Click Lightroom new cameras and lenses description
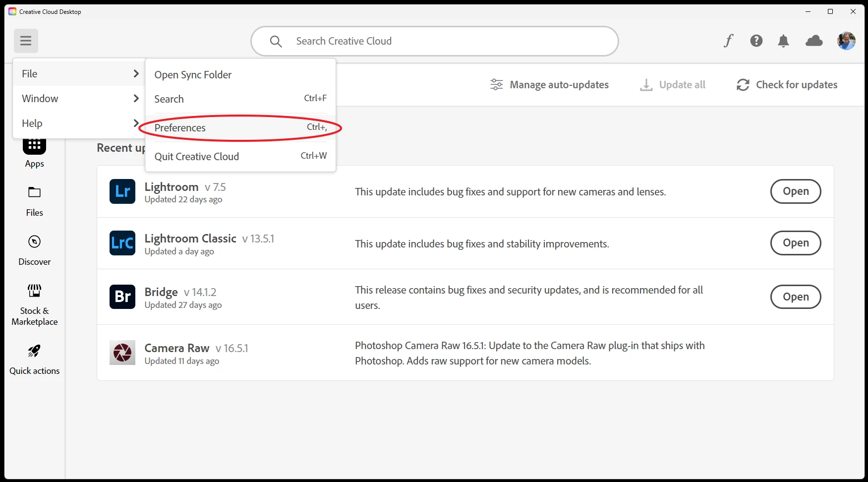 coord(511,192)
